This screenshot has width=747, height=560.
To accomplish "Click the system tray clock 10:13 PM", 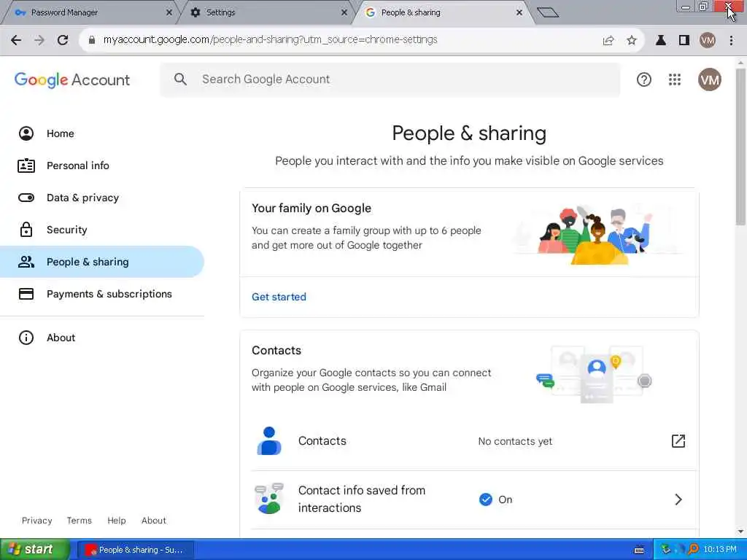I will (x=720, y=550).
